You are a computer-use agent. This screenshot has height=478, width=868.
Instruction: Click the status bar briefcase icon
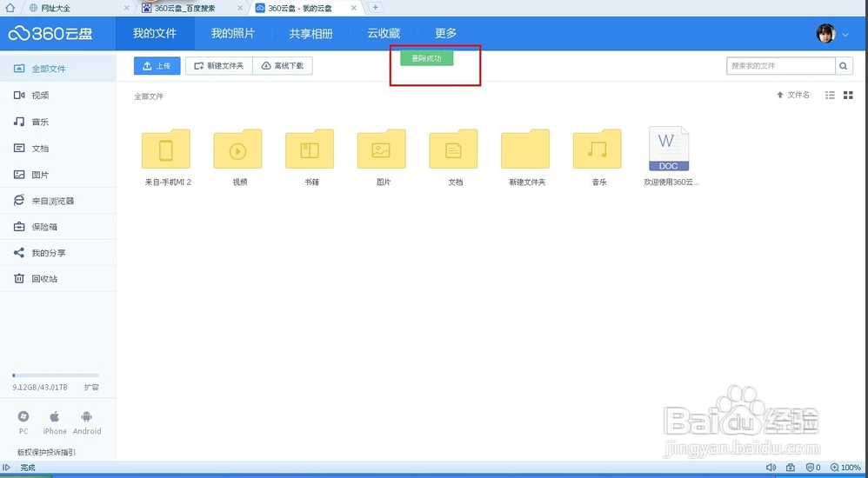tap(791, 468)
